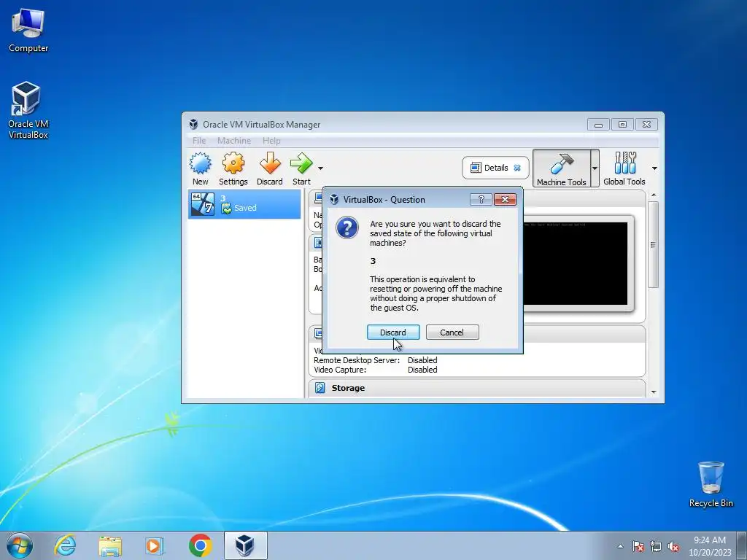The height and width of the screenshot is (560, 747).
Task: Click the details pane vertical scrollbar handle
Action: tap(653, 244)
